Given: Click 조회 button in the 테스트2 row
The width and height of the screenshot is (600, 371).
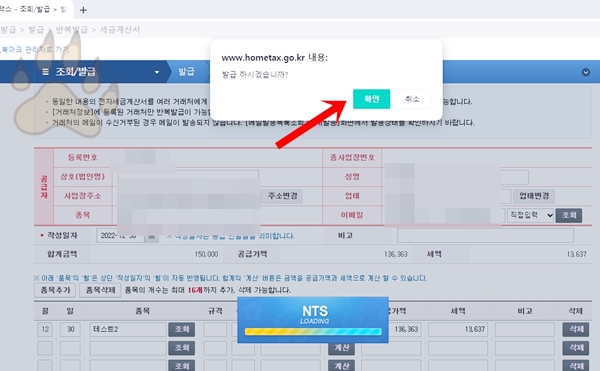Looking at the screenshot, I should coord(182,329).
